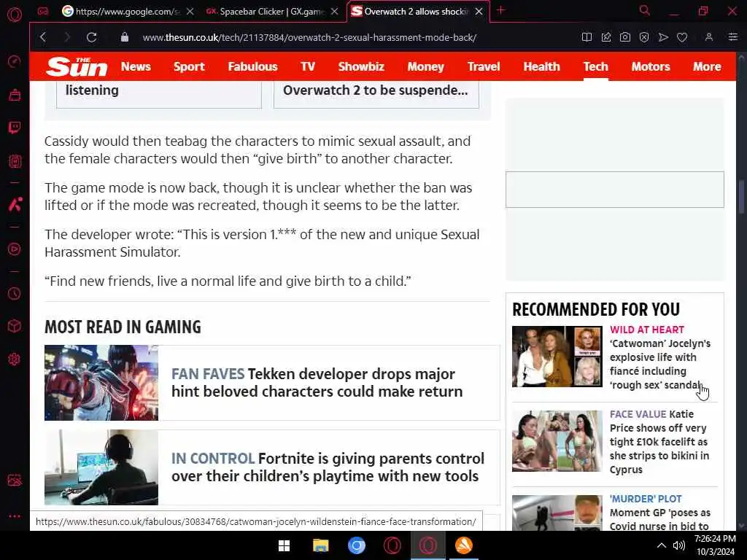Click the gamepad icon beside the tabs
Image resolution: width=747 pixels, height=560 pixels.
tap(43, 11)
